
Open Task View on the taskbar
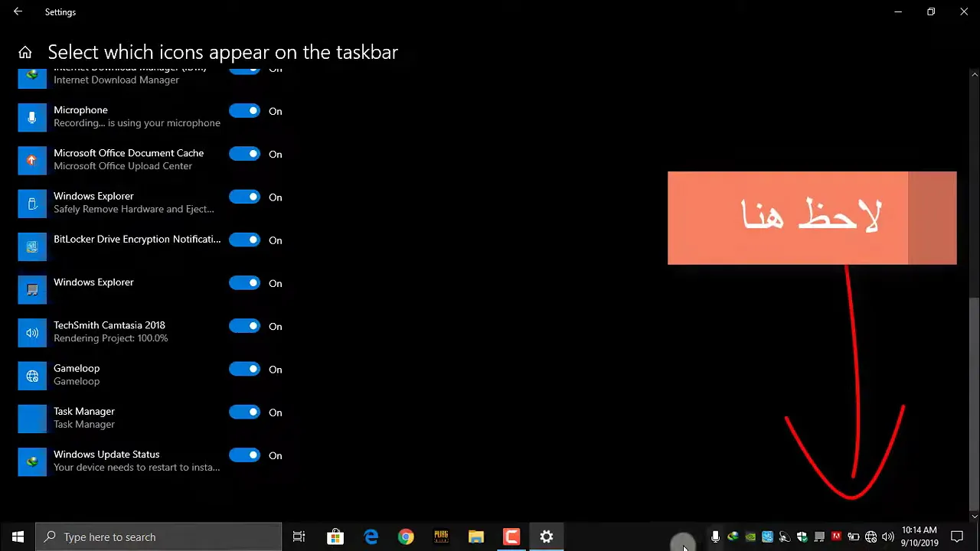click(x=299, y=537)
